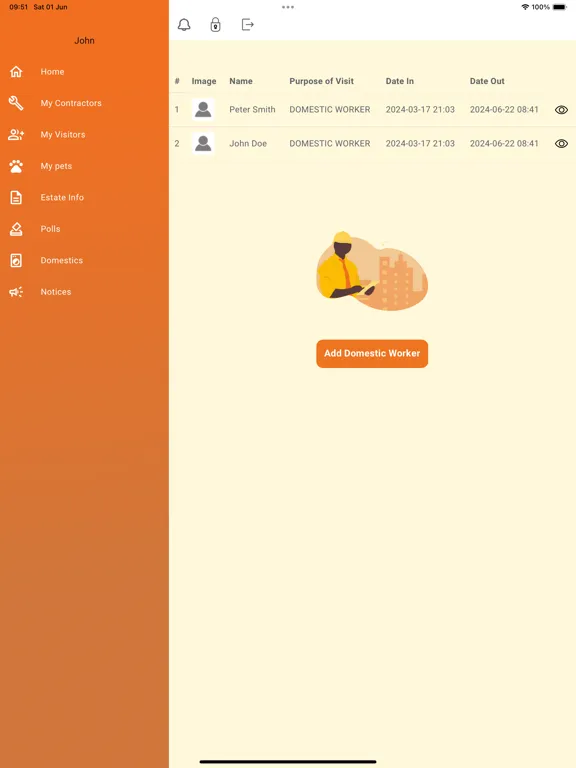
Task: View details eye icon for Peter Smith
Action: coord(561,110)
